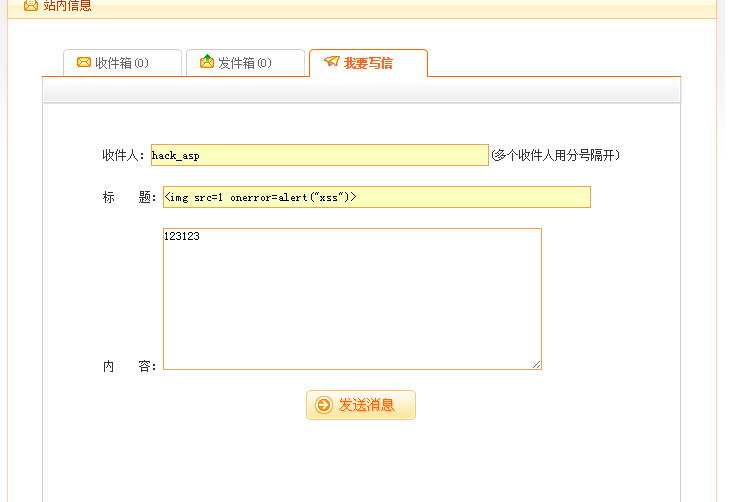Viewport: 732px width, 502px height.
Task: Click the 收件人 label
Action: (x=123, y=156)
